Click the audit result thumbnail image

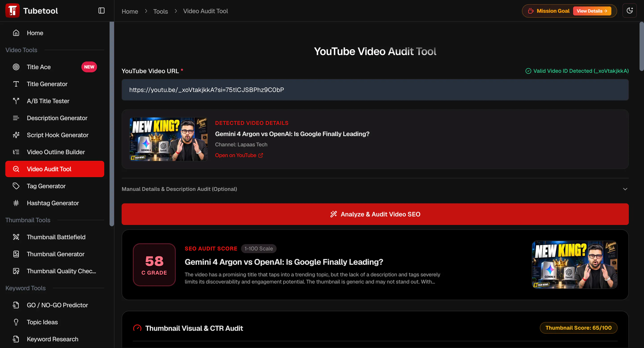[x=574, y=265]
